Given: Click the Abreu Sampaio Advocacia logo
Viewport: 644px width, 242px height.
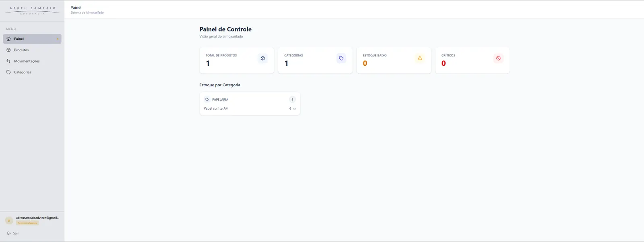Looking at the screenshot, I should coord(33,11).
